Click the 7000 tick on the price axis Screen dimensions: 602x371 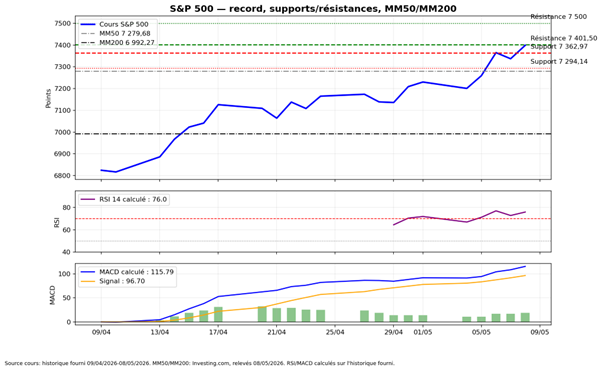click(63, 132)
